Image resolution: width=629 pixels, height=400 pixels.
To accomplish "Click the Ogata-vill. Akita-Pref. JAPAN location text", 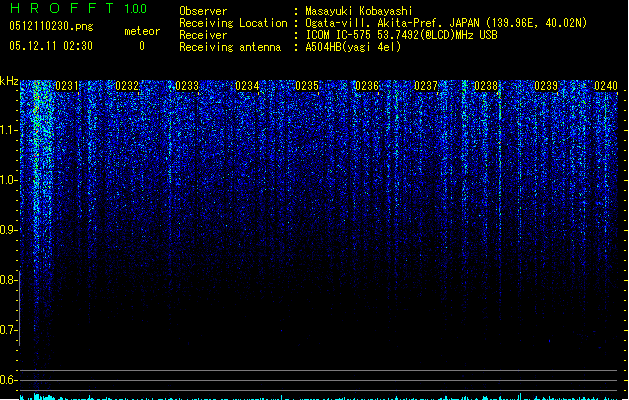I will click(x=446, y=23).
